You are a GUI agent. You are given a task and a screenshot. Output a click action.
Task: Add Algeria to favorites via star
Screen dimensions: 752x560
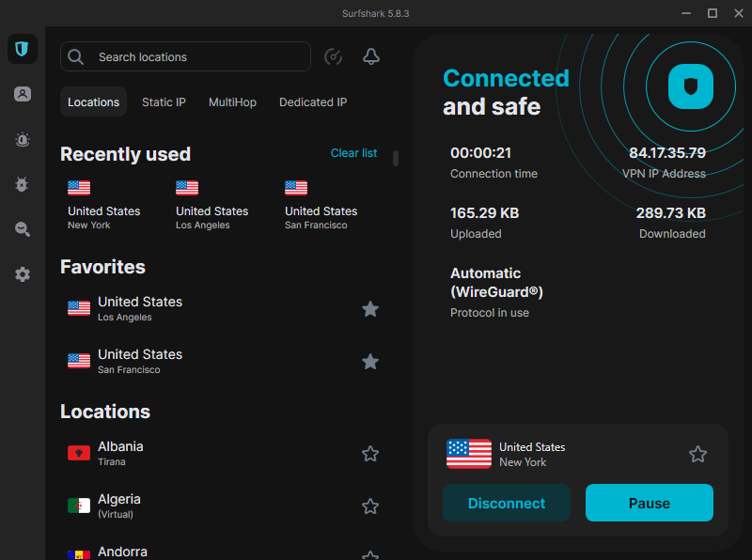(370, 506)
